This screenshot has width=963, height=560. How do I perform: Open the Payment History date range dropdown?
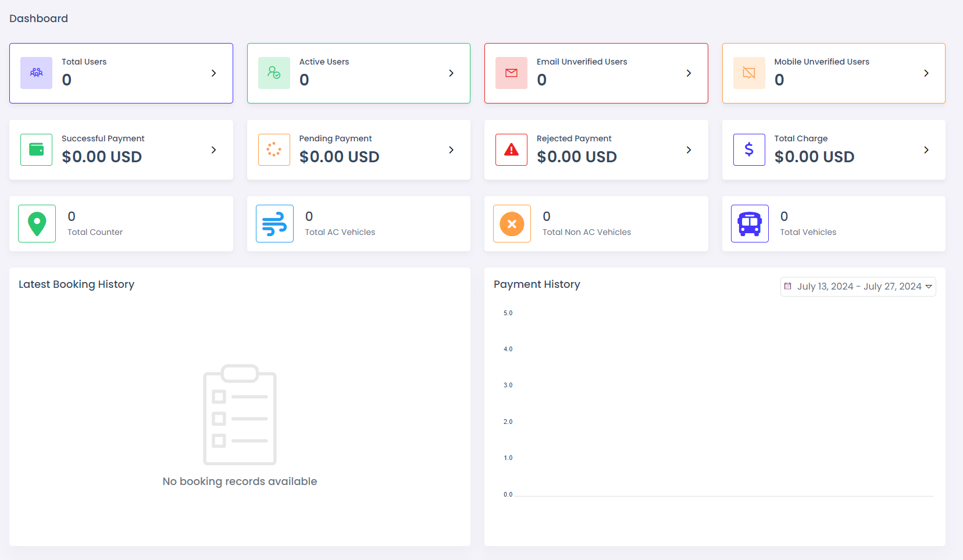(x=858, y=286)
